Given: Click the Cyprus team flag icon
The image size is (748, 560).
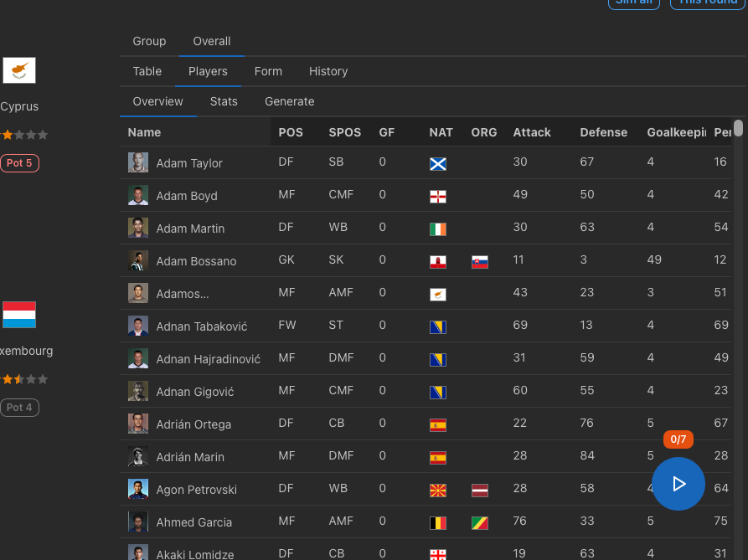Looking at the screenshot, I should (x=19, y=70).
